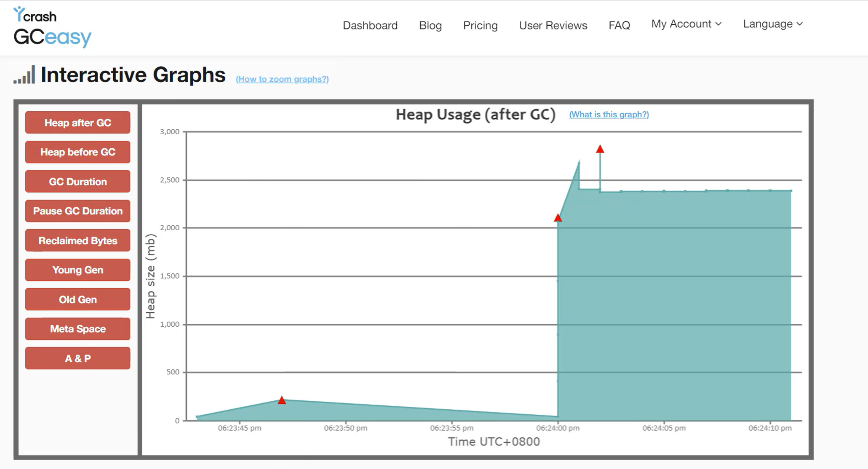Click the yCrash GCeasy logo

(x=52, y=27)
